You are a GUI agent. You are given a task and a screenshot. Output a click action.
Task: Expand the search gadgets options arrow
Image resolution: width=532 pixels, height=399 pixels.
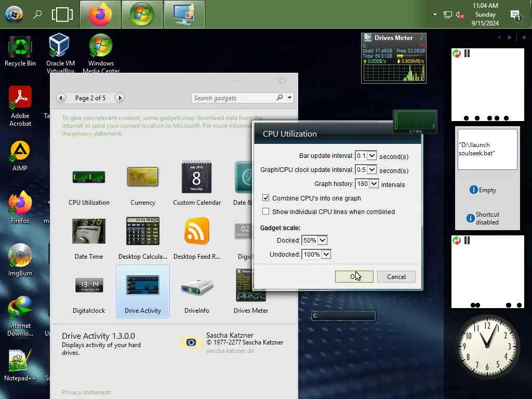289,98
